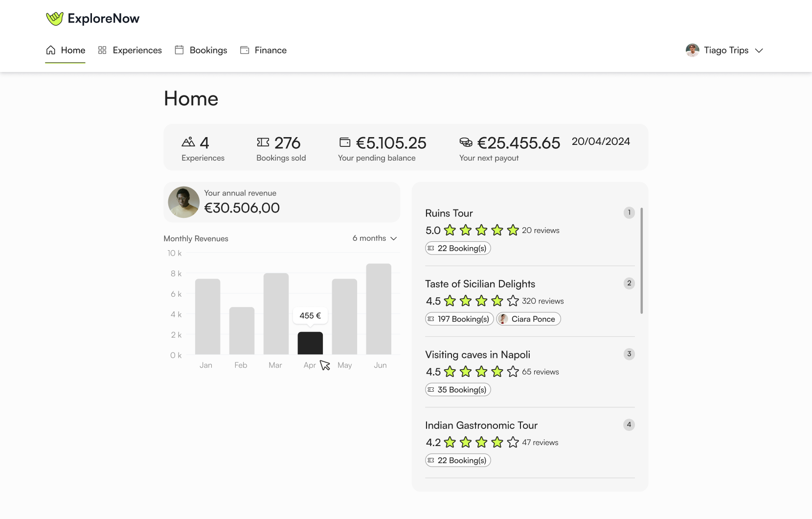Click the experiences list scrollbar

pos(641,260)
